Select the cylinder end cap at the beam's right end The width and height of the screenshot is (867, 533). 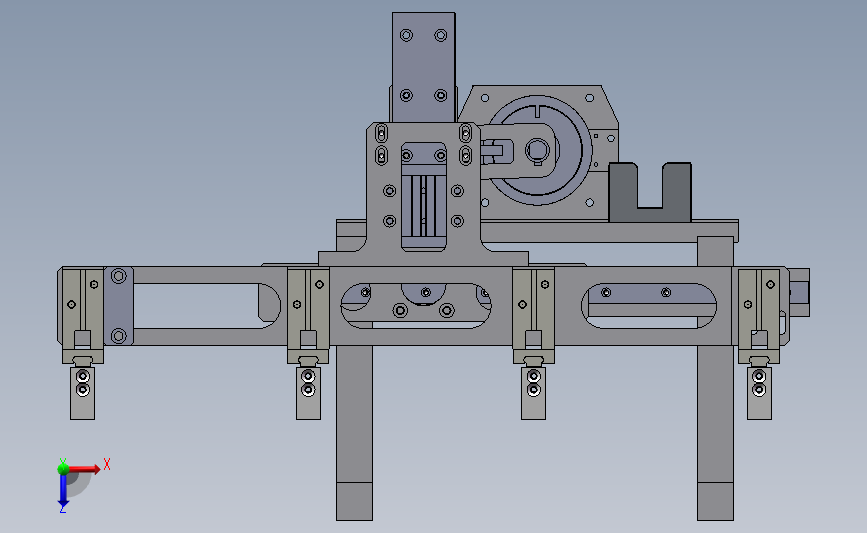coord(799,292)
